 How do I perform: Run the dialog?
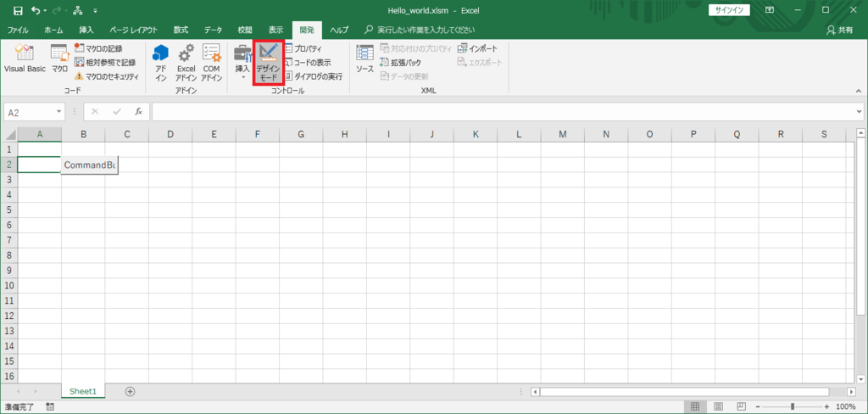[314, 76]
